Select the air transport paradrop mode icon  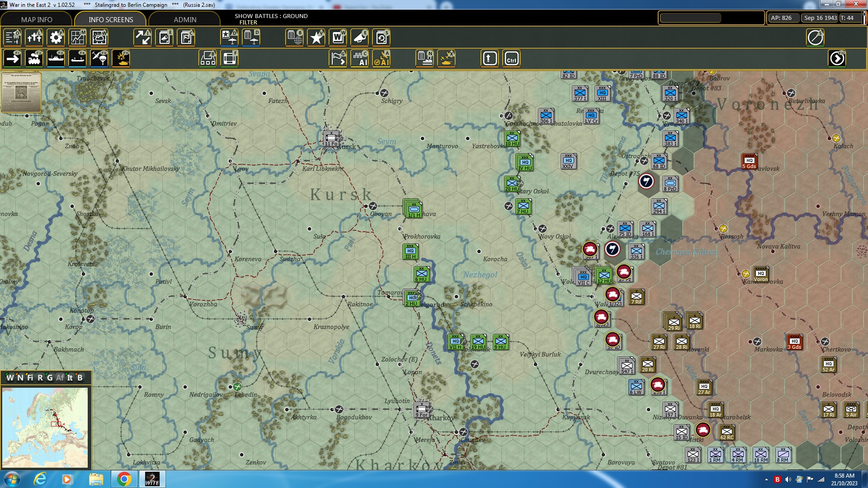point(99,59)
